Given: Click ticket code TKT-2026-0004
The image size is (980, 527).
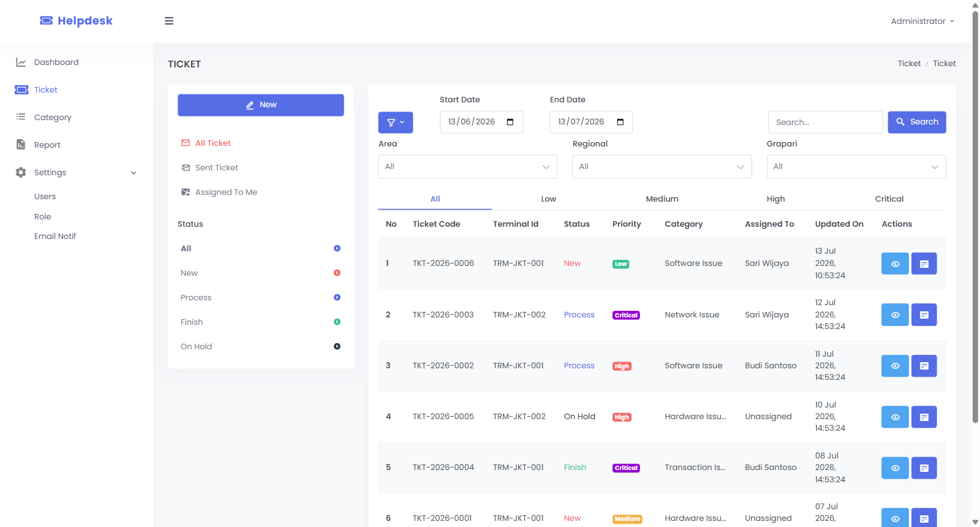Looking at the screenshot, I should 443,467.
